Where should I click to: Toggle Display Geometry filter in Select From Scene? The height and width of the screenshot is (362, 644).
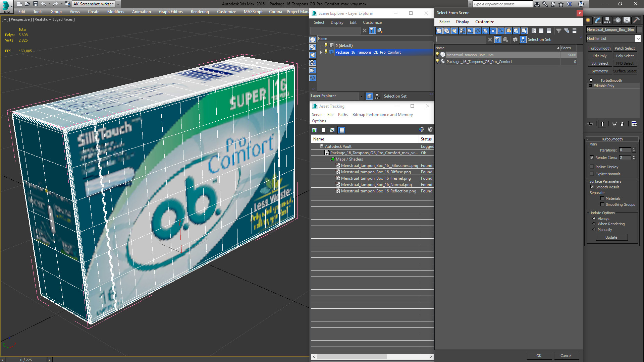439,31
